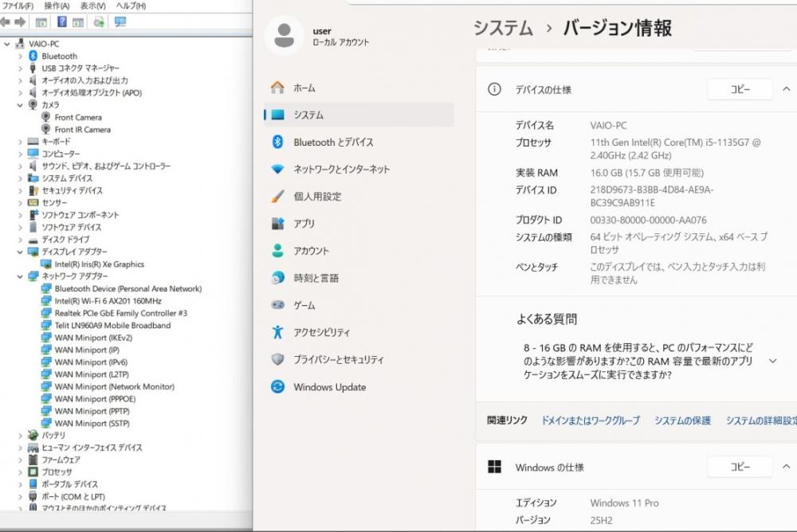
Task: Collapse the VAIO-PC root node
Action: tap(6, 45)
